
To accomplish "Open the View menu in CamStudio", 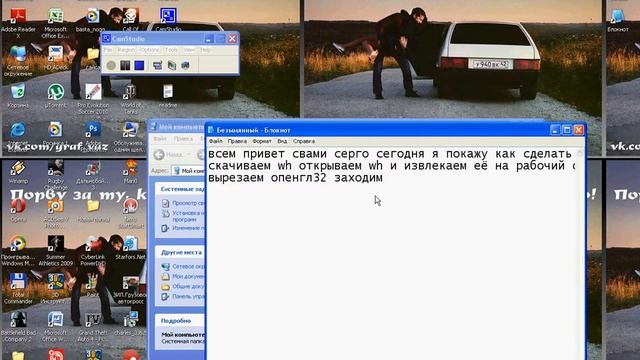I will point(189,50).
